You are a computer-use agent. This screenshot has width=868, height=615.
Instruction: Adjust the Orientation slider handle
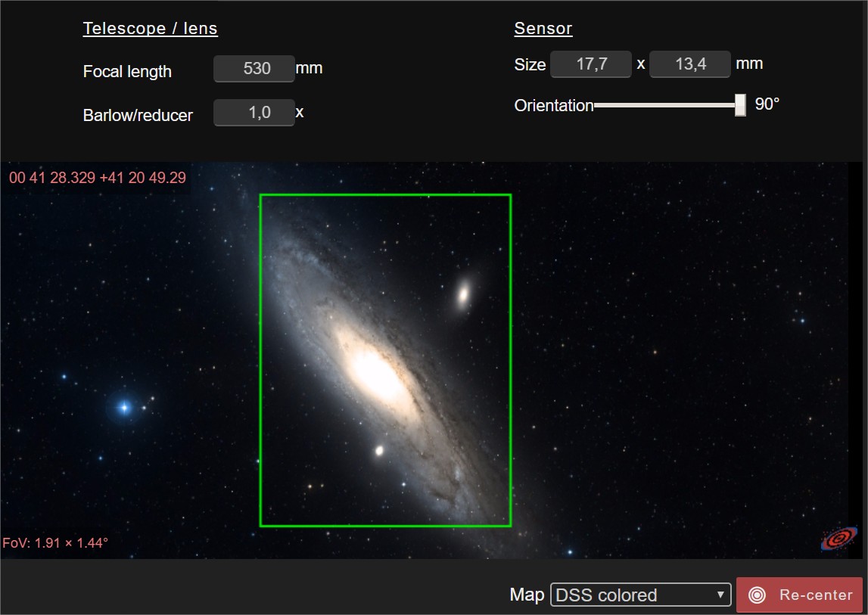pos(740,104)
